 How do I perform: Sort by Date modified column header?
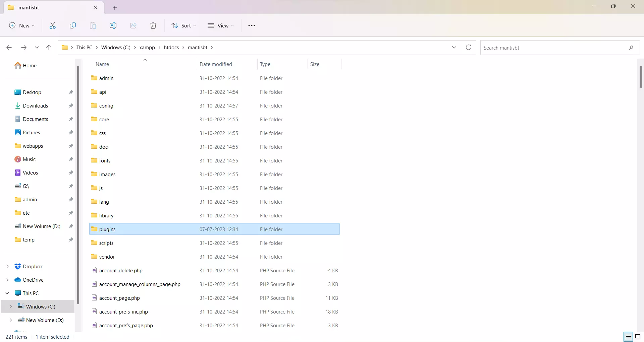pos(216,64)
